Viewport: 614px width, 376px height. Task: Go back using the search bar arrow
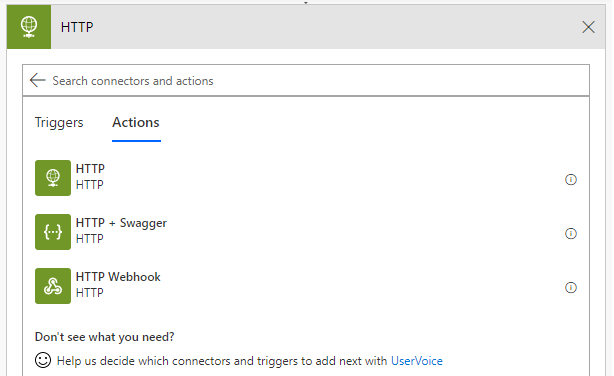click(38, 80)
